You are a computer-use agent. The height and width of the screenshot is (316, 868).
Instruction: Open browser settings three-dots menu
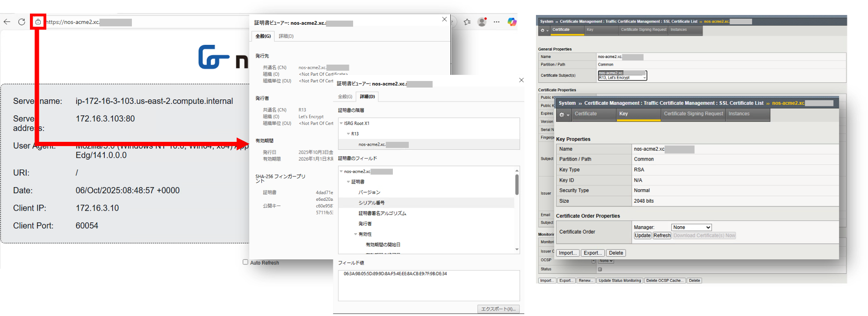point(497,22)
